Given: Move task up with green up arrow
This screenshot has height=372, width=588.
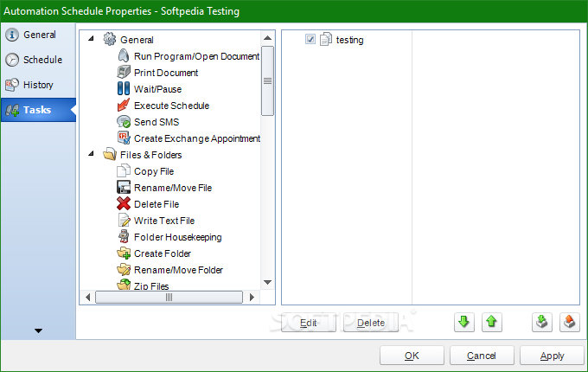Looking at the screenshot, I should [492, 322].
